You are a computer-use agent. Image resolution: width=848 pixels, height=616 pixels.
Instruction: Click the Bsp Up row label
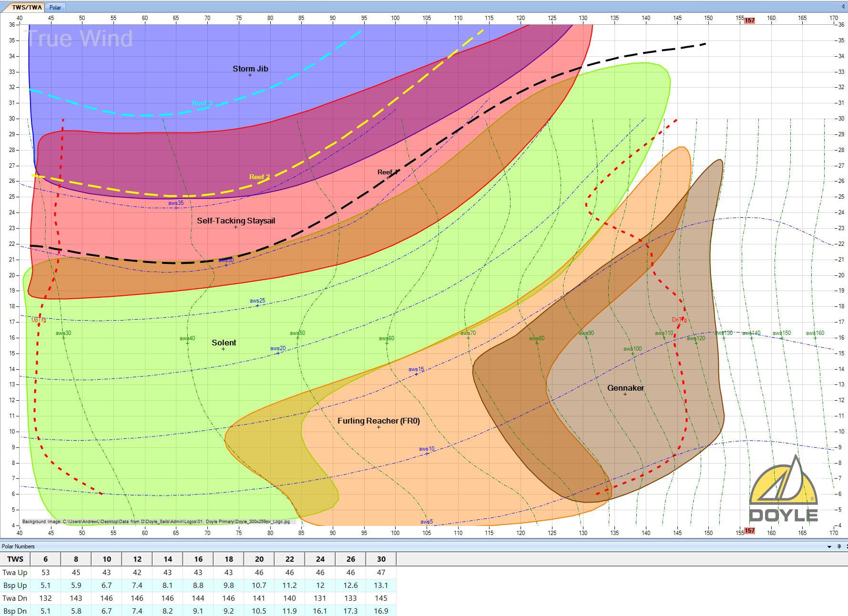coord(15,585)
